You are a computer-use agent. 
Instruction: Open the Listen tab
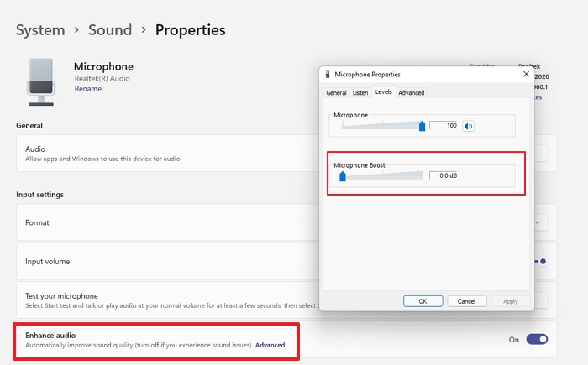pyautogui.click(x=360, y=92)
